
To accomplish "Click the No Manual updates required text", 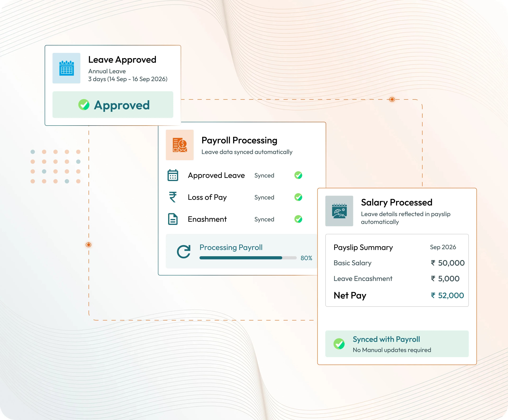I will tap(392, 350).
